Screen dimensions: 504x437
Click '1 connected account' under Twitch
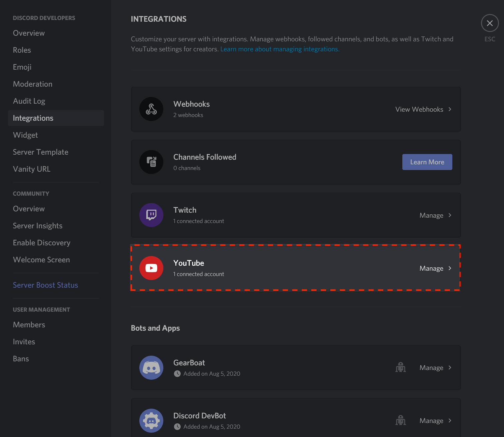click(199, 221)
